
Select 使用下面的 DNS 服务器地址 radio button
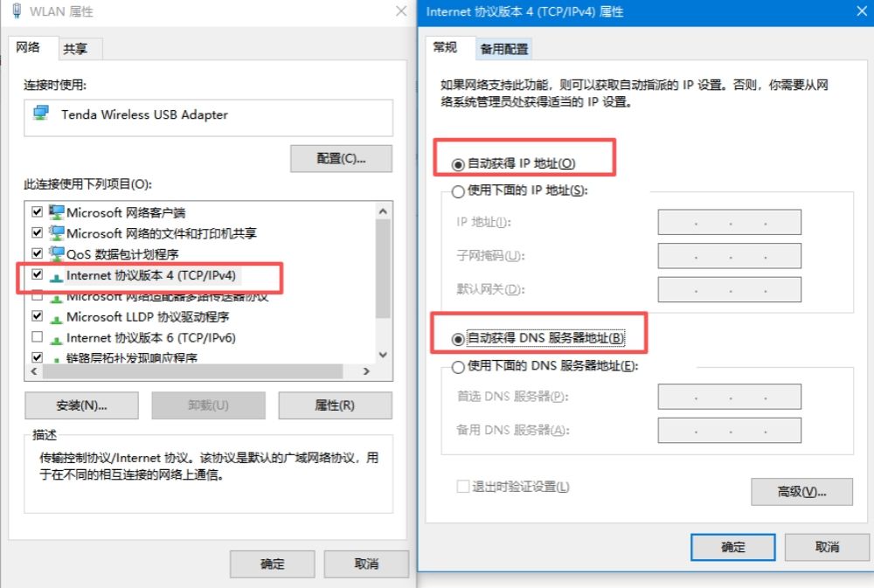458,367
